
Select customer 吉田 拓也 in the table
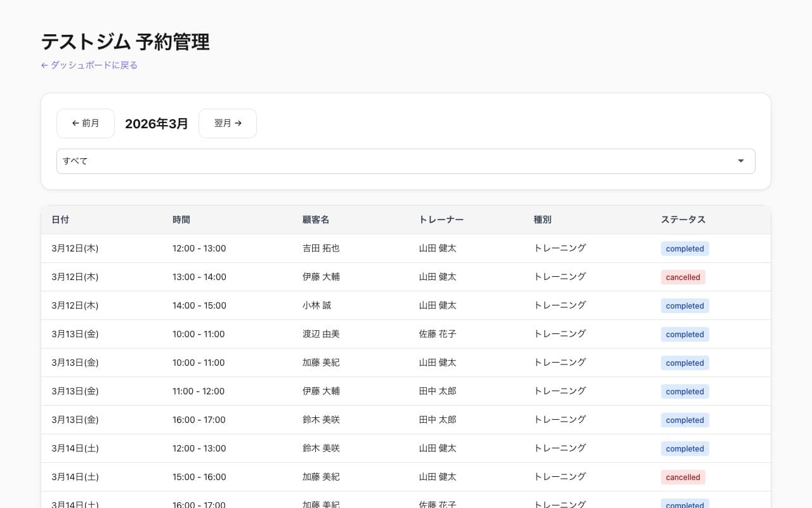click(321, 248)
